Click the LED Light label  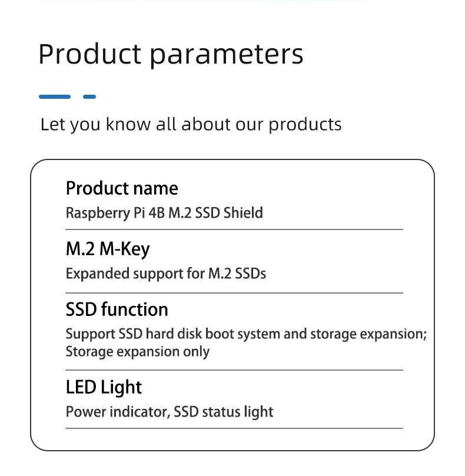tap(104, 387)
